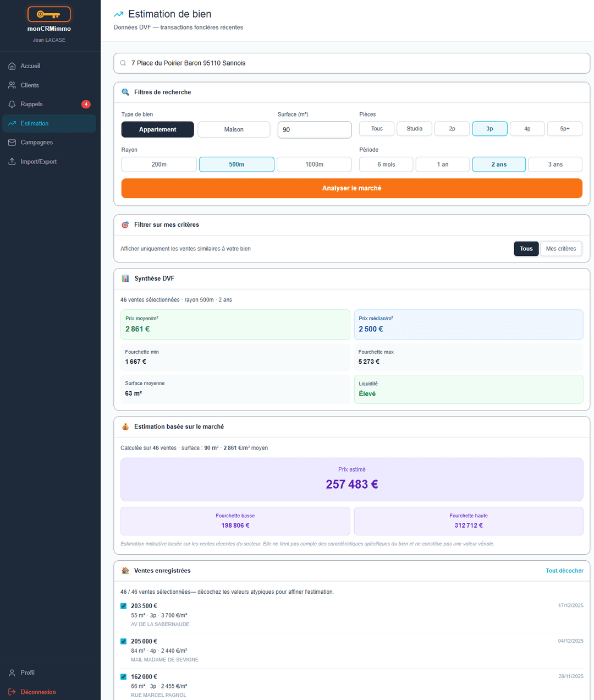Viewport: 594px width, 700px height.
Task: Set period to 1 an
Action: [x=443, y=165]
